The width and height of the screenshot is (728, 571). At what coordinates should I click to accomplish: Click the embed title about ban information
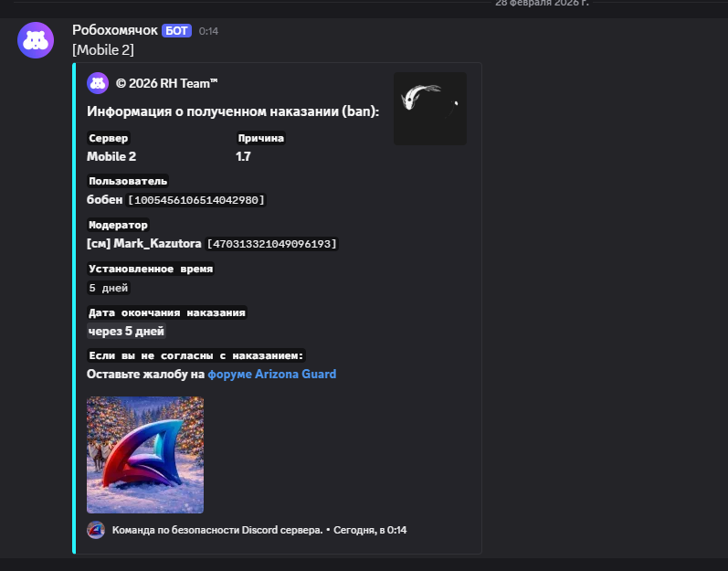click(233, 111)
